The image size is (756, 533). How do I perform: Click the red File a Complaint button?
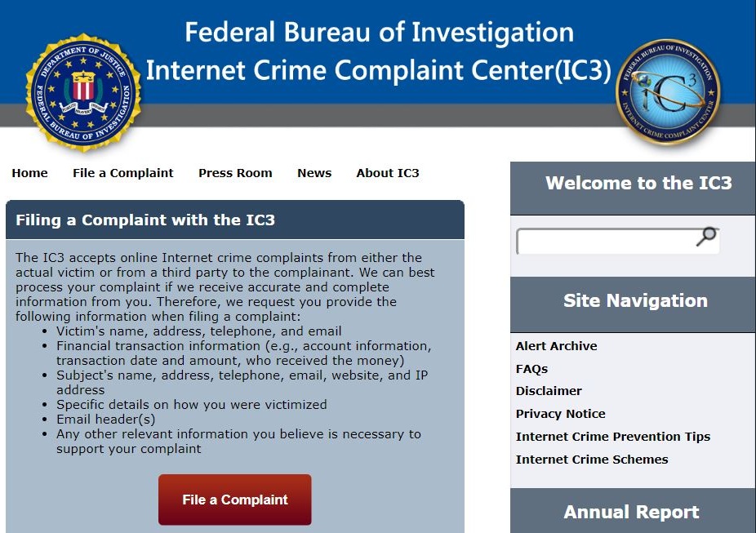(x=235, y=500)
